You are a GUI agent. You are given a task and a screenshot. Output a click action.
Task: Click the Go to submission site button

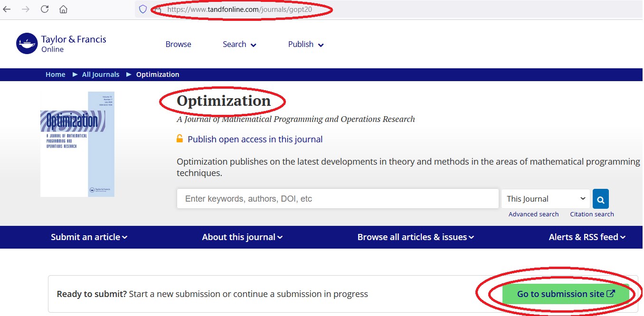click(x=566, y=294)
